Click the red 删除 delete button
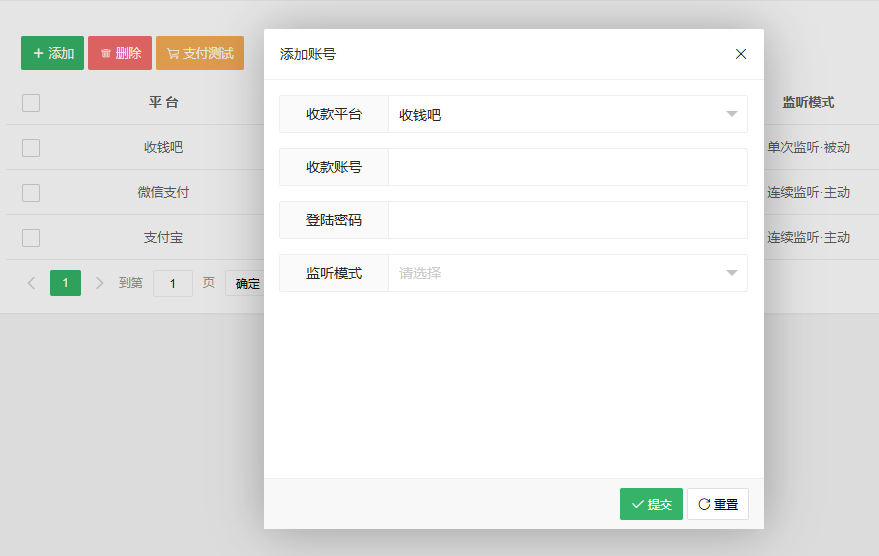 point(120,53)
